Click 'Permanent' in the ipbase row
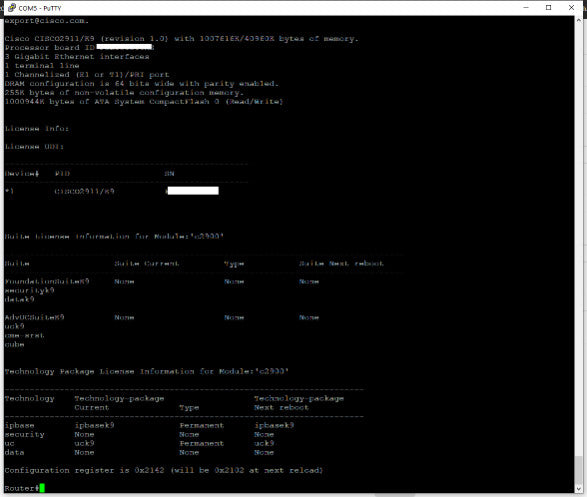Screen dimensions: 587x497 pyautogui.click(x=201, y=426)
